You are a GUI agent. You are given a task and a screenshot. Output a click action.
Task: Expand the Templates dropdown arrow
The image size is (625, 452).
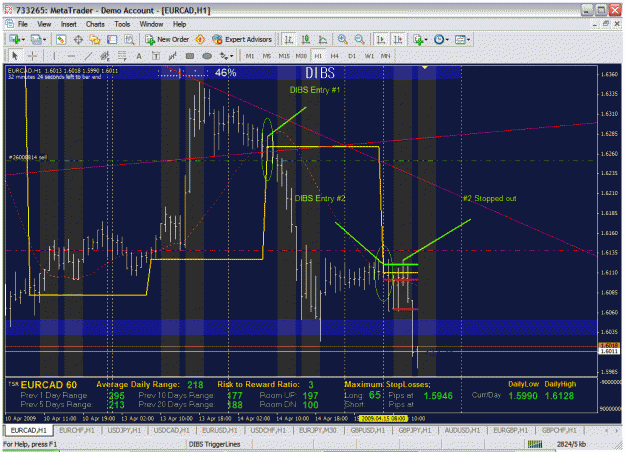[468, 39]
